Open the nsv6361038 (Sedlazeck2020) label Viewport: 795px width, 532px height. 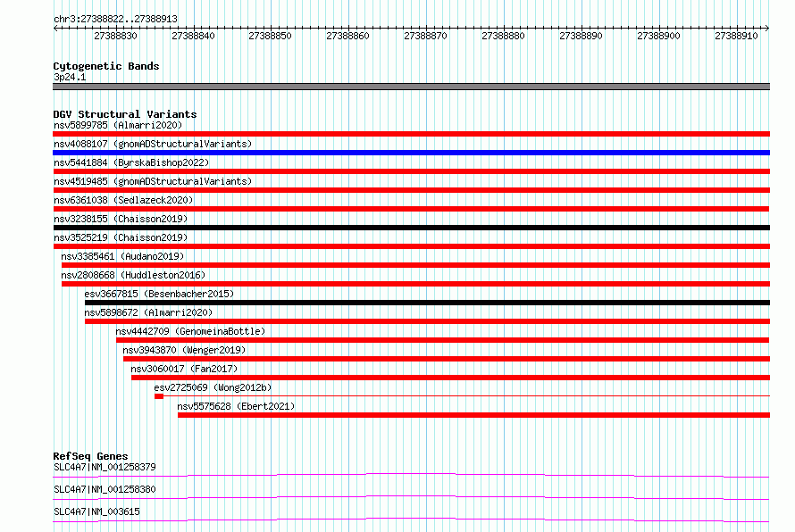[x=123, y=200]
